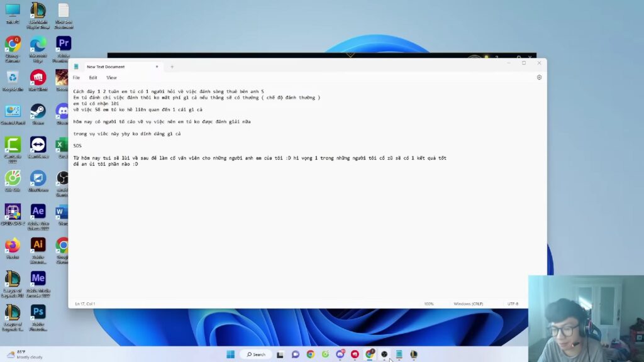644x362 pixels.
Task: Open Adobe Illustrator desktop icon
Action: tap(38, 245)
